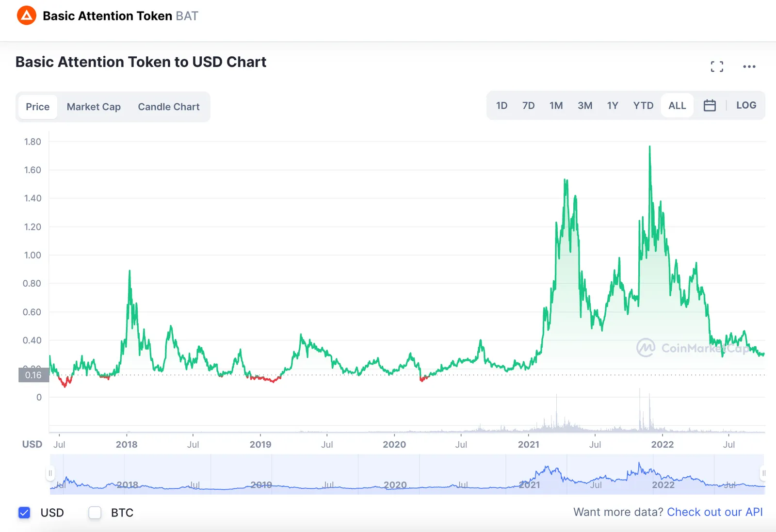Click the USD axis currency label
Screen dimensions: 776x532
click(32, 444)
